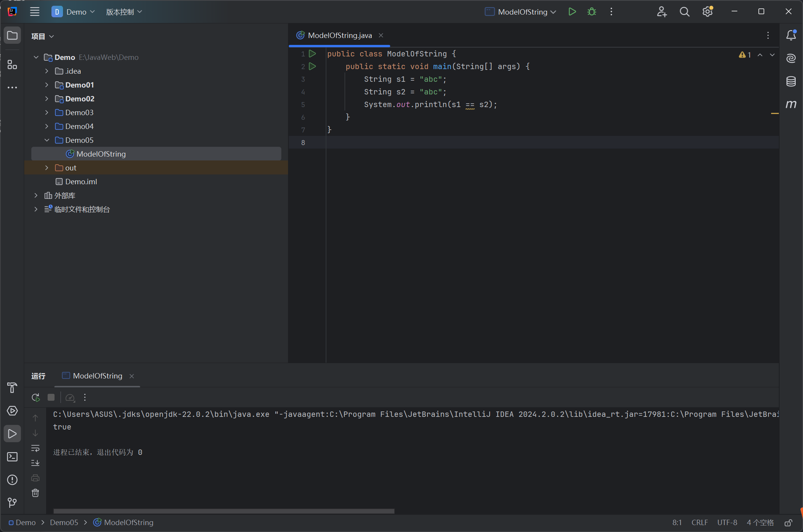The height and width of the screenshot is (532, 803).
Task: Open the Git version control tool icon
Action: point(12,502)
